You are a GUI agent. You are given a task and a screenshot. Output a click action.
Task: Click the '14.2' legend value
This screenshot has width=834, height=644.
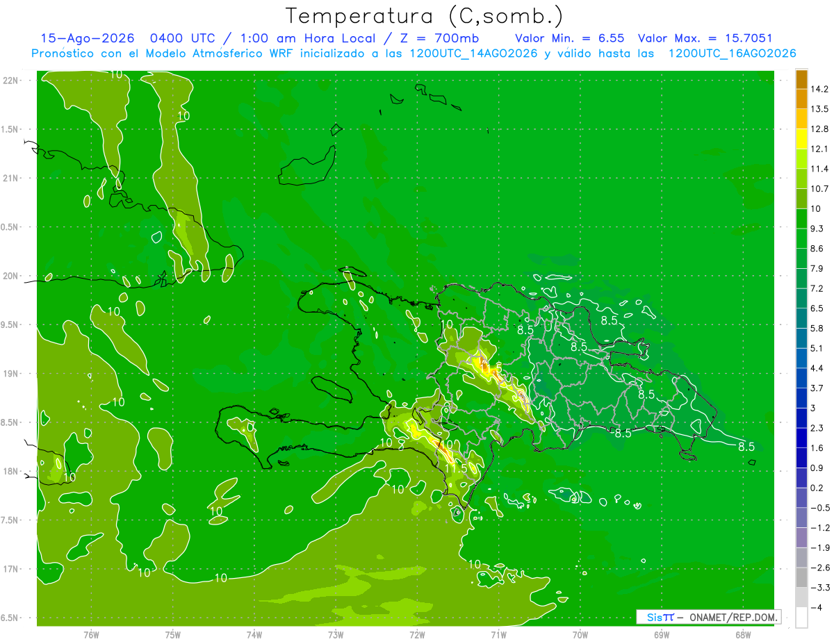click(x=820, y=89)
